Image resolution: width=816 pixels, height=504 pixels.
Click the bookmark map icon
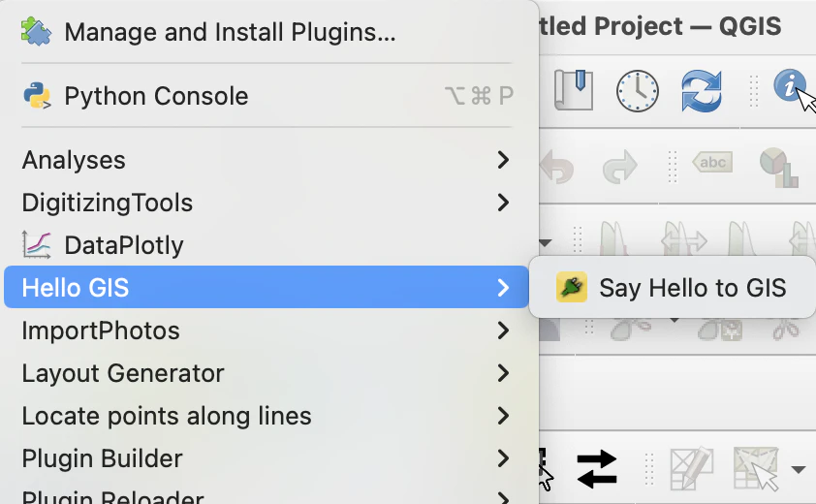click(x=573, y=90)
